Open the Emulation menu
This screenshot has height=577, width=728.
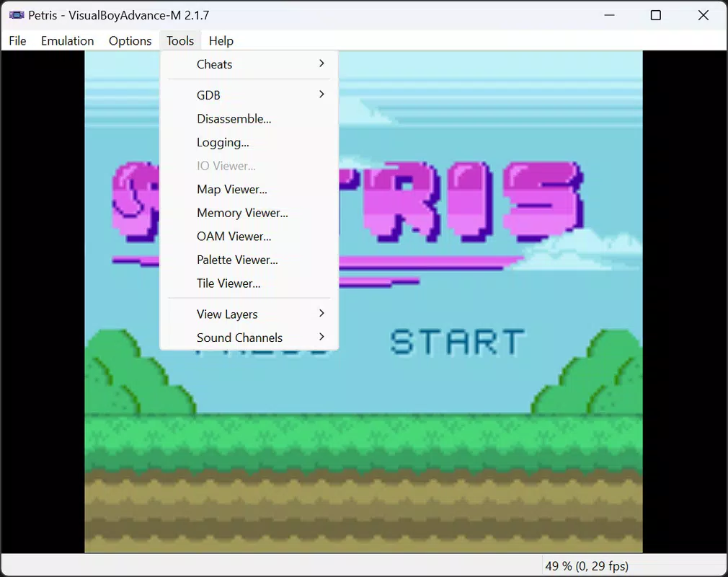(x=67, y=41)
